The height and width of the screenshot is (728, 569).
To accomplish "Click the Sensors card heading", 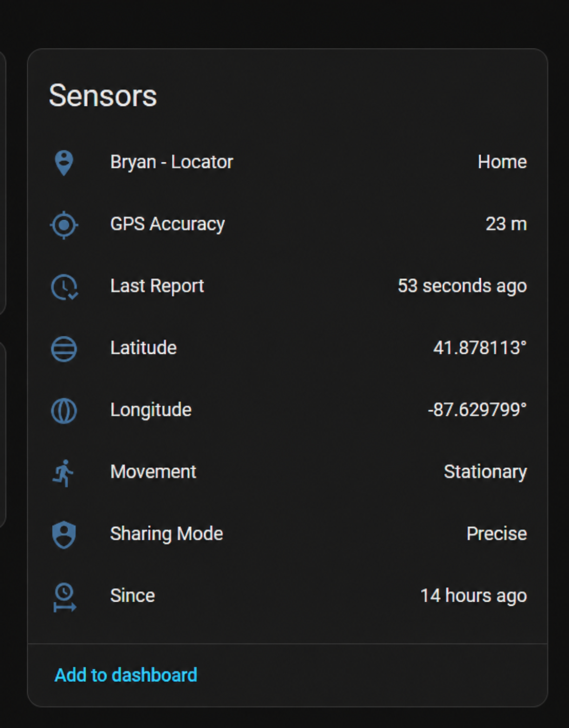I will 103,96.
